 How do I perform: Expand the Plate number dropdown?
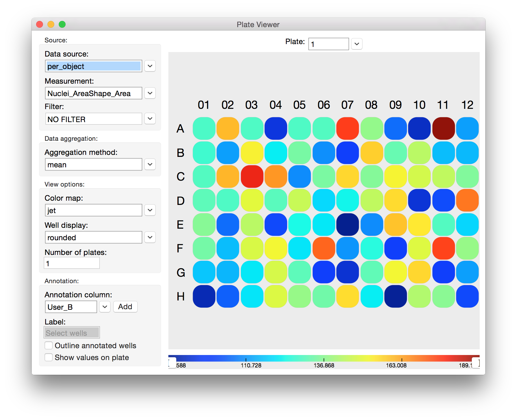click(357, 44)
